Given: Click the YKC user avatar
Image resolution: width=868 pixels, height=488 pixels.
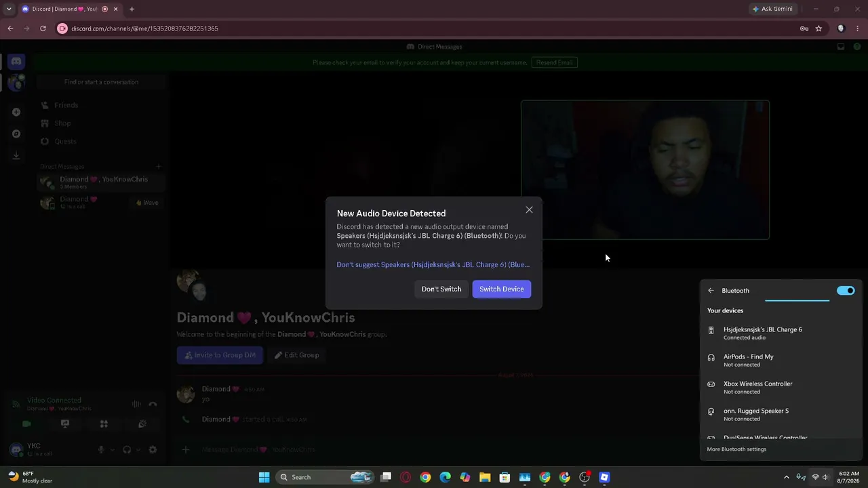Looking at the screenshot, I should coord(16,449).
